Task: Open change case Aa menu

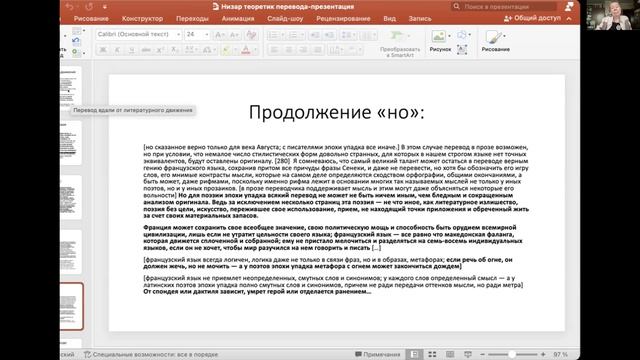Action: pos(208,50)
